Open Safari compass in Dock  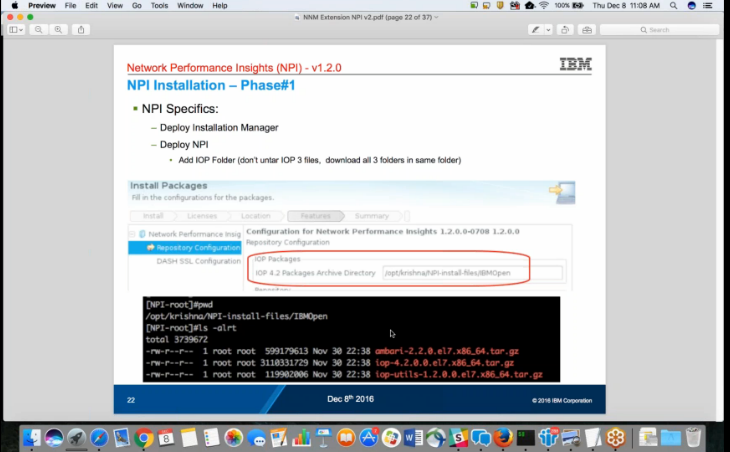(x=99, y=438)
